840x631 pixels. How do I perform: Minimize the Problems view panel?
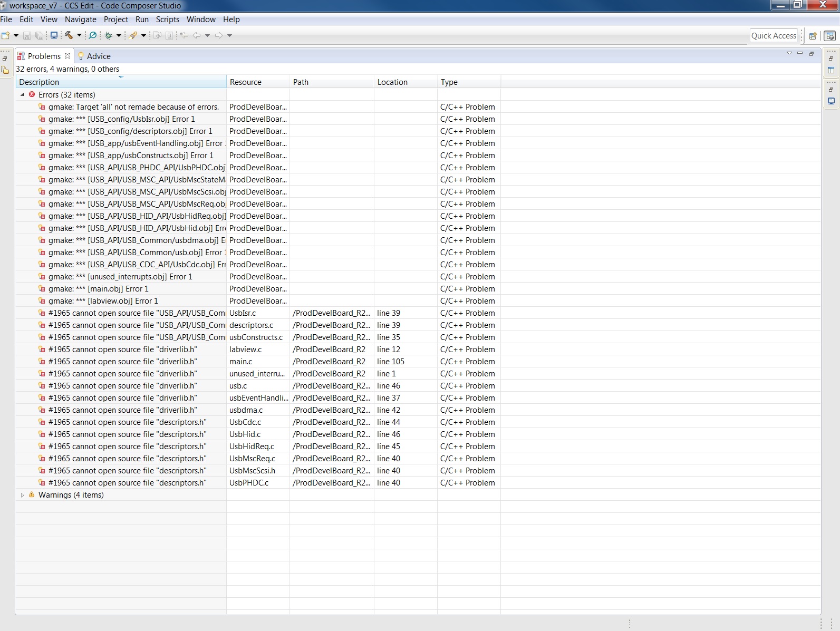(800, 53)
